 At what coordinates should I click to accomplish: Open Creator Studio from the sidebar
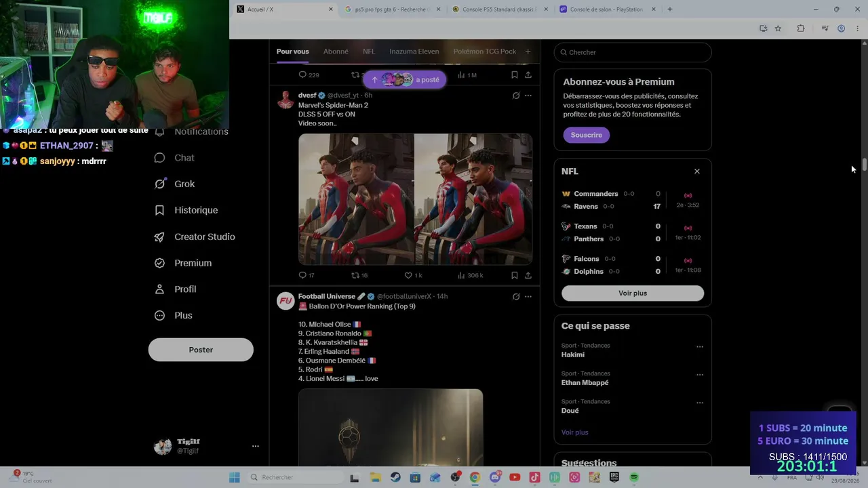195,237
